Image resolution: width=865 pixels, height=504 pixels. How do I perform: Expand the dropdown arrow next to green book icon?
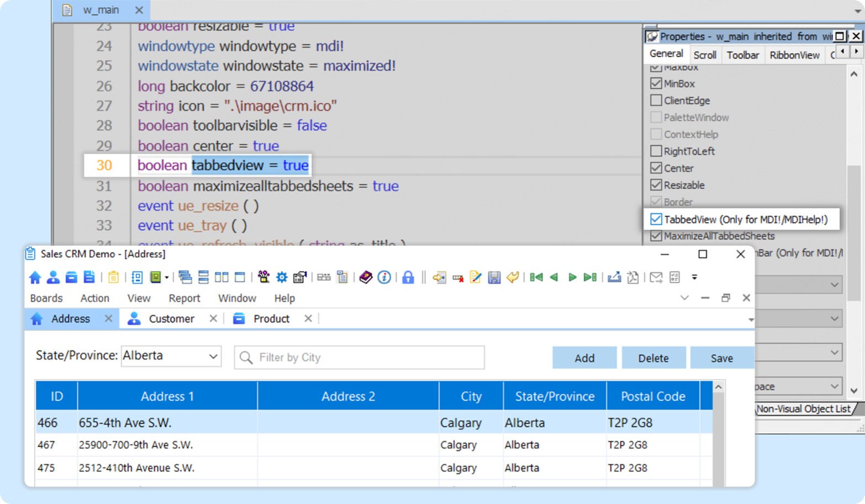click(167, 277)
